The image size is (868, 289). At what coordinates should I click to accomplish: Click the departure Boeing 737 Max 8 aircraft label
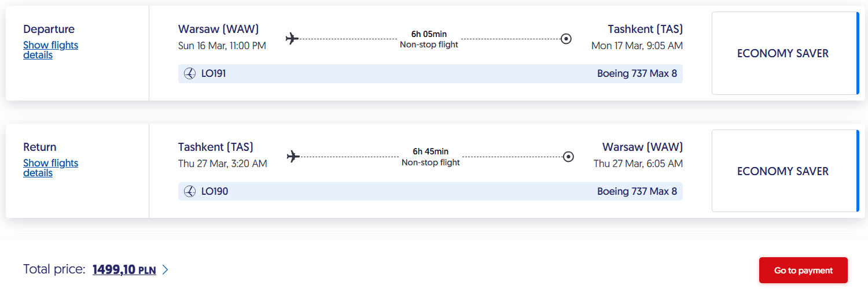(x=637, y=73)
